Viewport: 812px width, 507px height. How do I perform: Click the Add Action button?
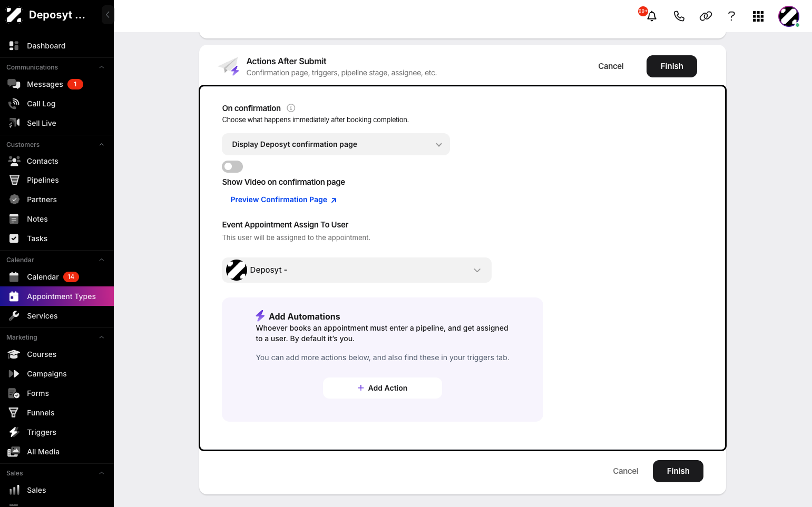tap(383, 388)
